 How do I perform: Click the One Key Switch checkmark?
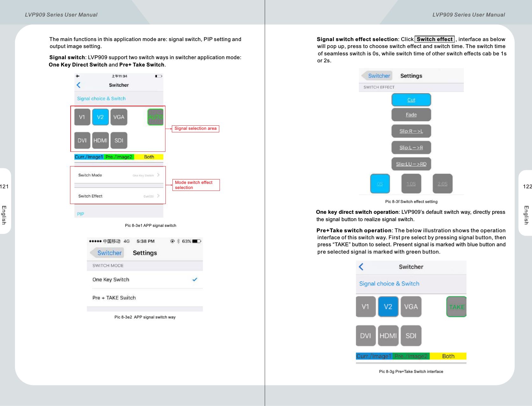pyautogui.click(x=195, y=280)
